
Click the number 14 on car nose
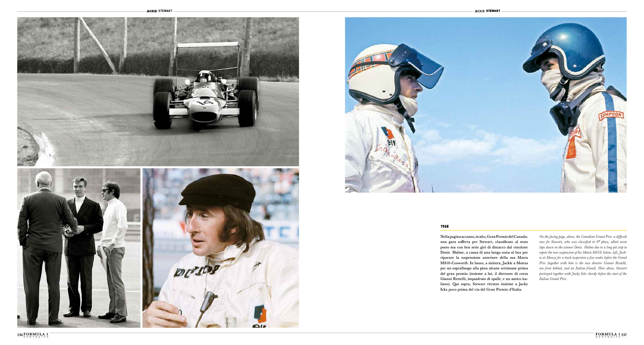[x=205, y=103]
